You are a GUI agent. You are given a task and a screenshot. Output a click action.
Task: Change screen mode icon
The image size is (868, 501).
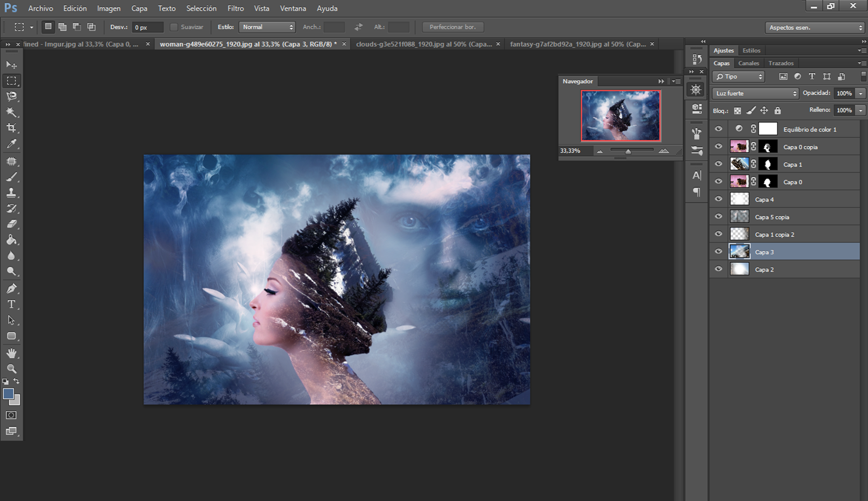(12, 431)
